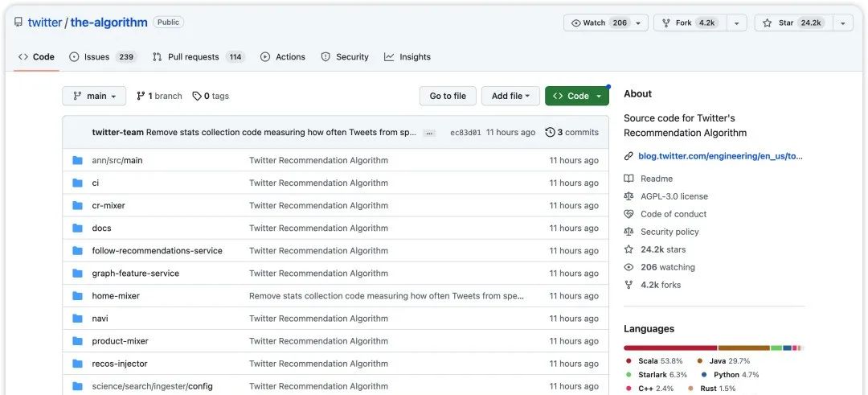Click the Java 29.7% language entry
Viewport: 868px width, 395px height.
(x=723, y=360)
